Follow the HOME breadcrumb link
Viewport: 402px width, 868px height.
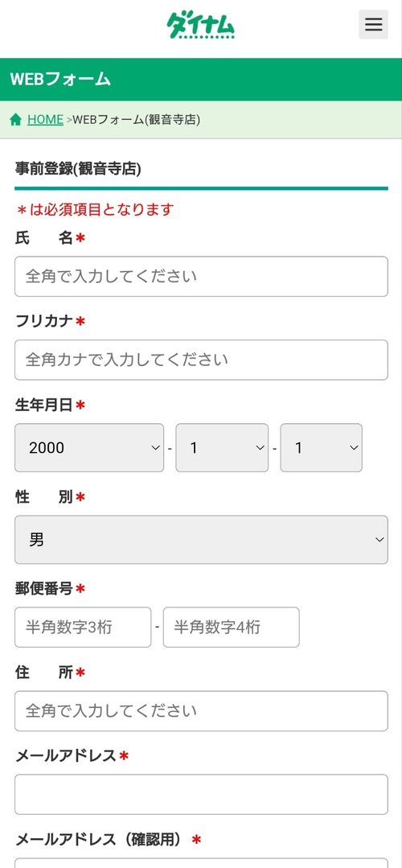[45, 120]
